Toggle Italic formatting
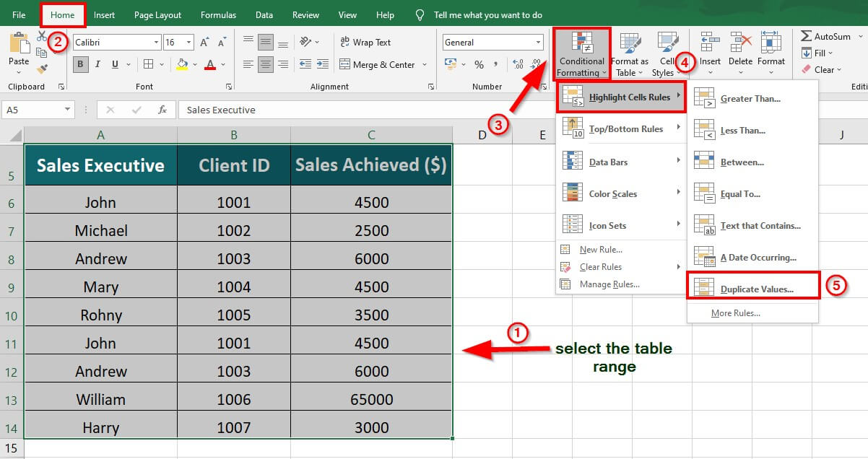 tap(98, 65)
